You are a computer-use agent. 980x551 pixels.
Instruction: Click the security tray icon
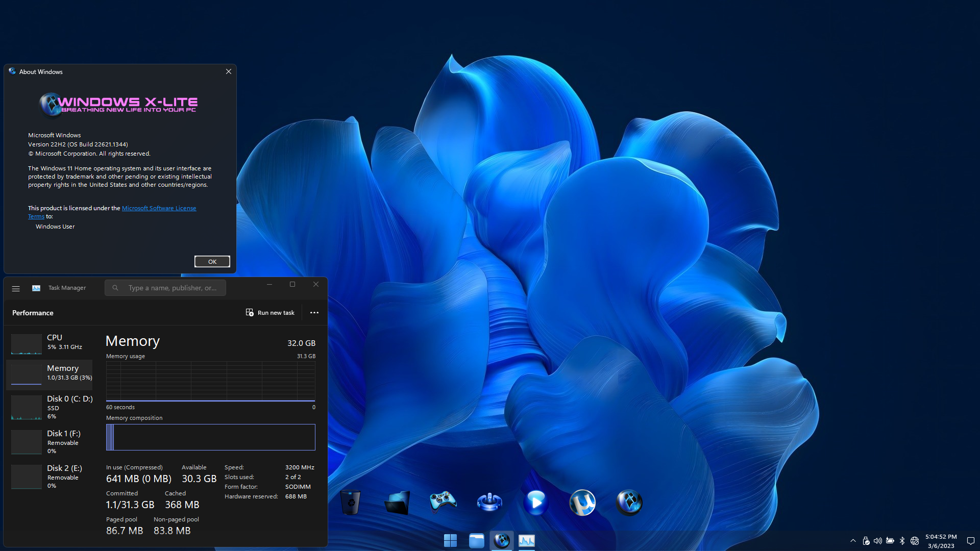pyautogui.click(x=866, y=541)
